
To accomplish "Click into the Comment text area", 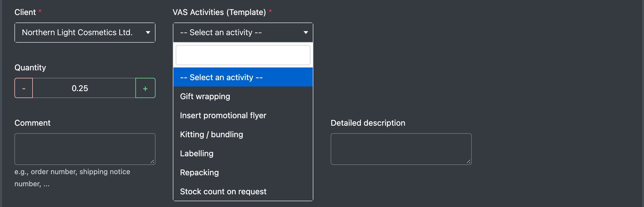I will (85, 149).
